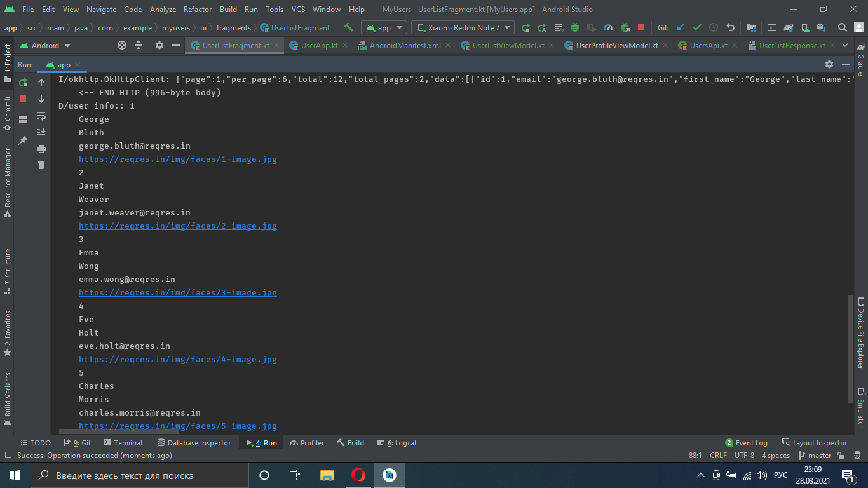Toggle scroll to end of console
The image size is (868, 488).
click(41, 132)
